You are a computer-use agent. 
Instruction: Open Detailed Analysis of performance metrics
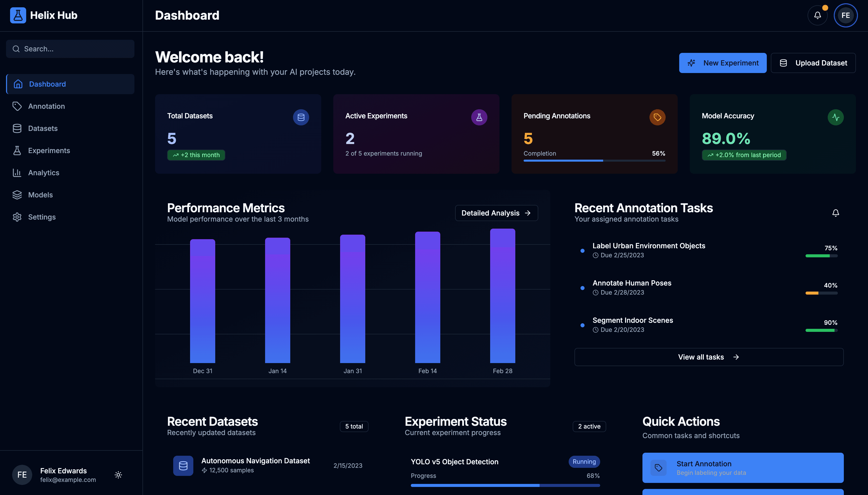tap(496, 213)
